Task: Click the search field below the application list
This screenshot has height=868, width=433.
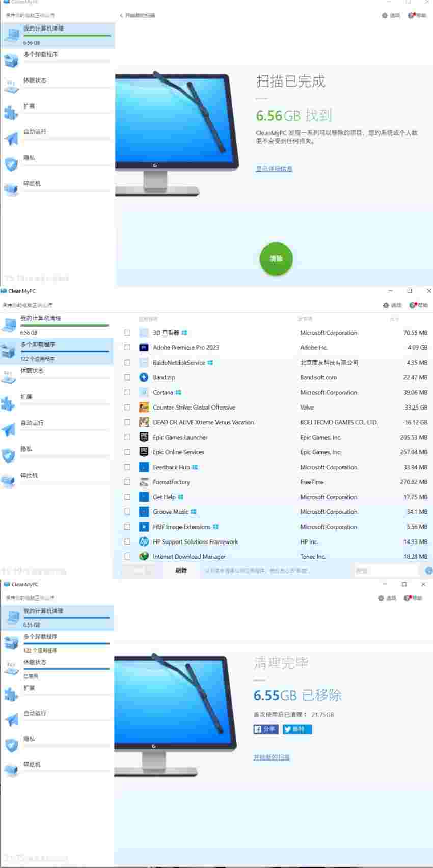Action: click(x=386, y=571)
